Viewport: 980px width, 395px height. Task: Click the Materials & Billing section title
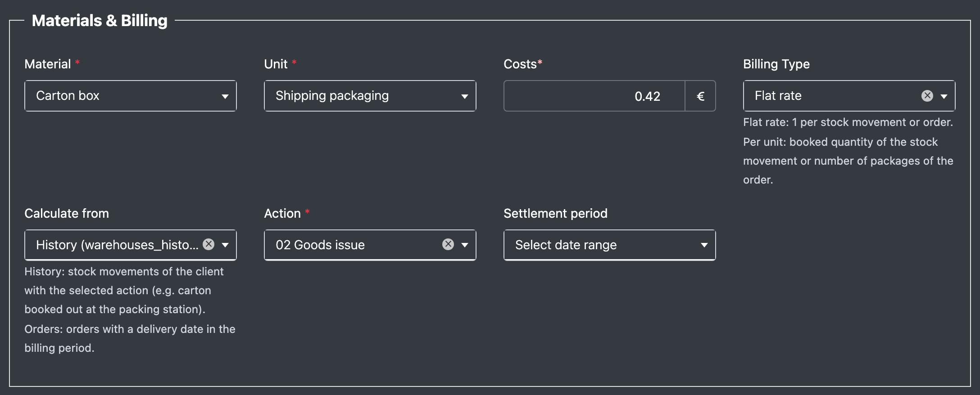pos(100,21)
